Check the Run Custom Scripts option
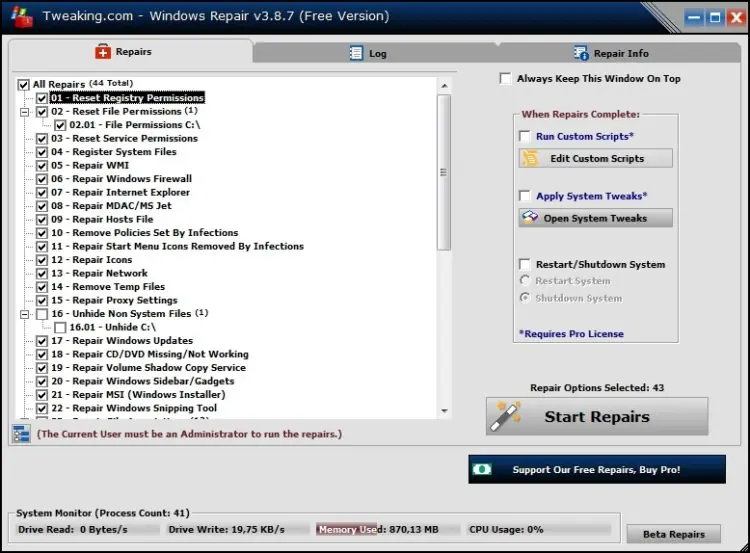This screenshot has height=553, width=750. click(x=525, y=136)
